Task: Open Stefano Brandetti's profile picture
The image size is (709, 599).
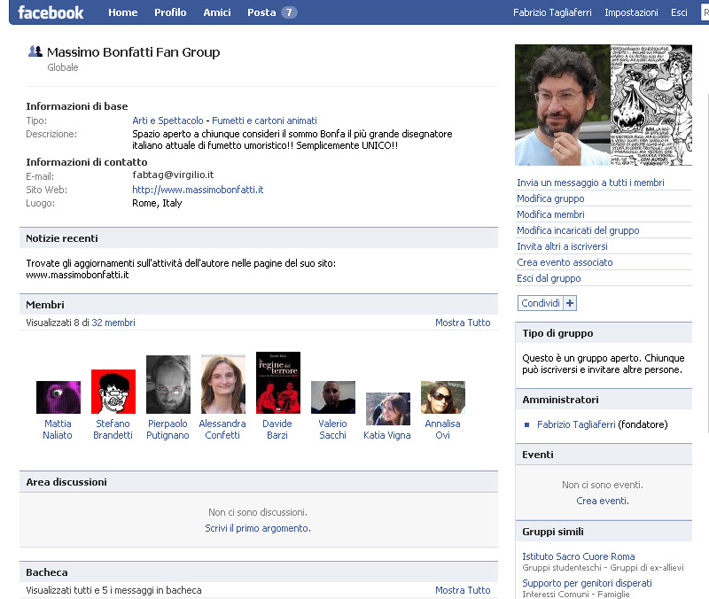Action: [113, 391]
